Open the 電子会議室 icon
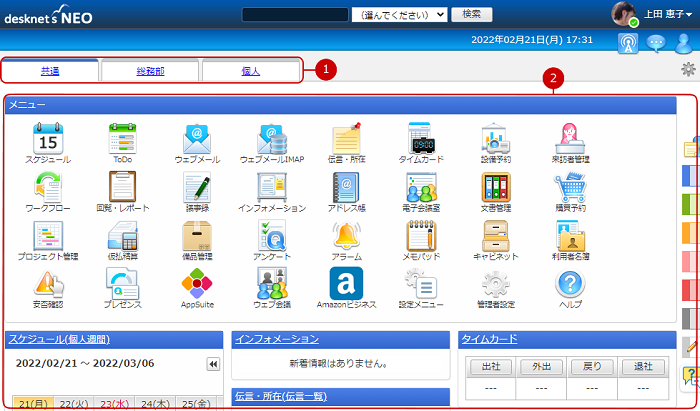Viewport: 700px width, 411px height. tap(421, 187)
